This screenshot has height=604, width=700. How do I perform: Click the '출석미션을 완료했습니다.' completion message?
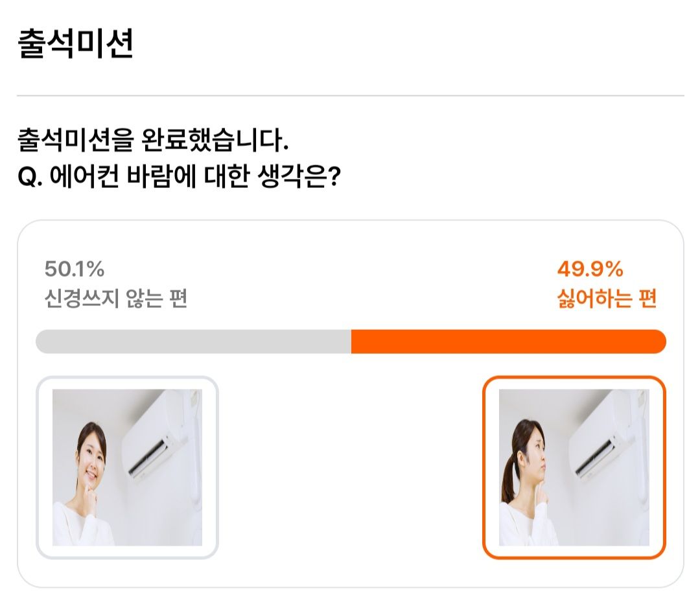click(x=153, y=140)
